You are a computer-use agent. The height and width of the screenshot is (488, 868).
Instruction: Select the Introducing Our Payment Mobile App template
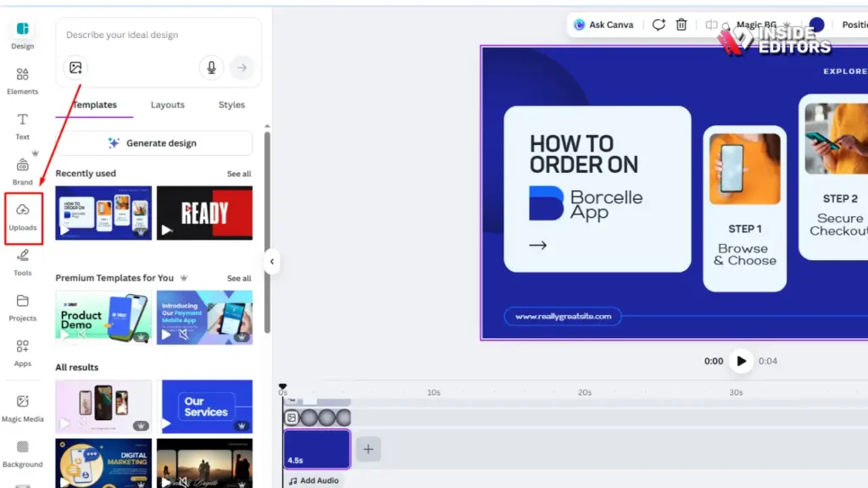(x=205, y=318)
